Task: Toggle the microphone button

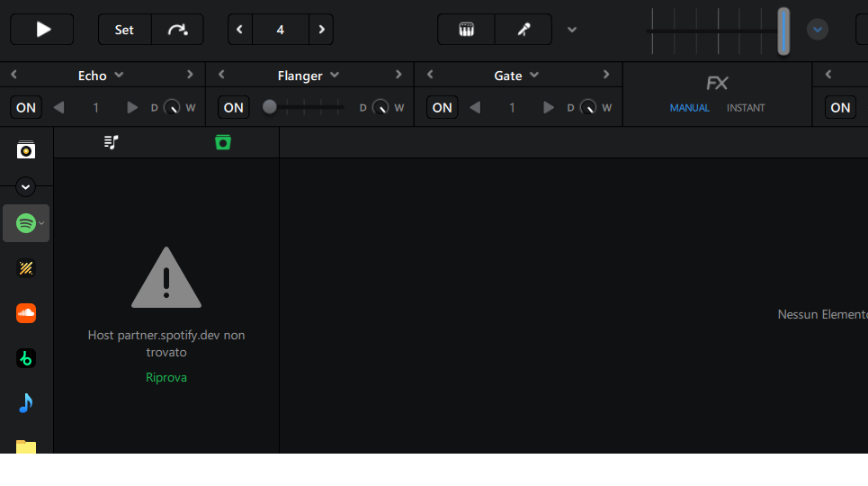Action: pos(523,30)
